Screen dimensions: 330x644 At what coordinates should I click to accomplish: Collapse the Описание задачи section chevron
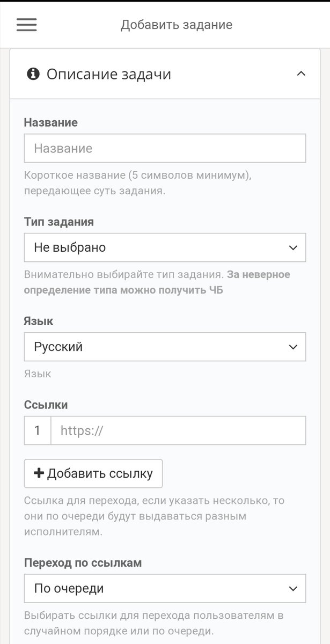tap(301, 74)
